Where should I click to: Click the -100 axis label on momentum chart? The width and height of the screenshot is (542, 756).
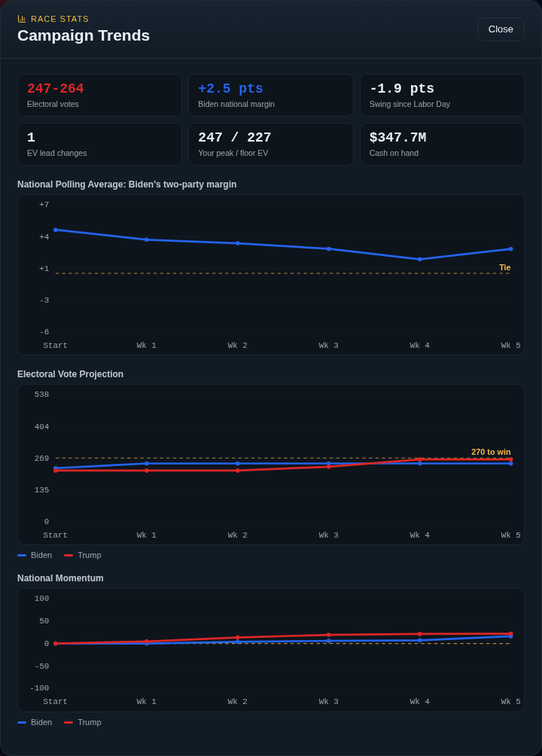pos(40,688)
